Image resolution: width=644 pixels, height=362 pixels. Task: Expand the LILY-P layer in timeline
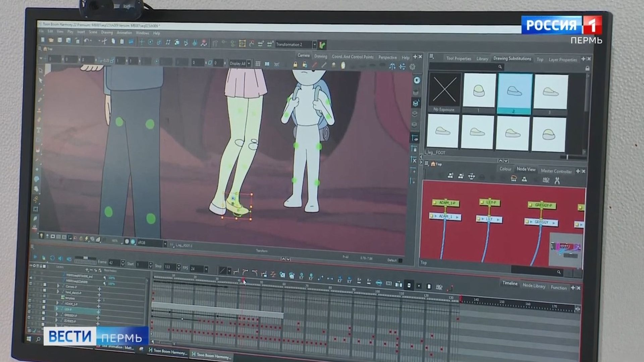(57, 309)
